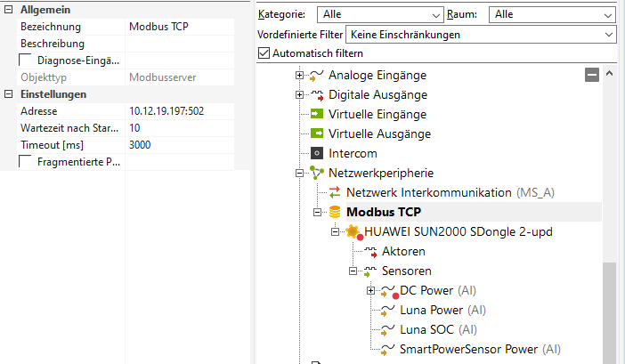625x364 pixels.
Task: Click the Modbus TCP database icon
Action: (x=335, y=212)
